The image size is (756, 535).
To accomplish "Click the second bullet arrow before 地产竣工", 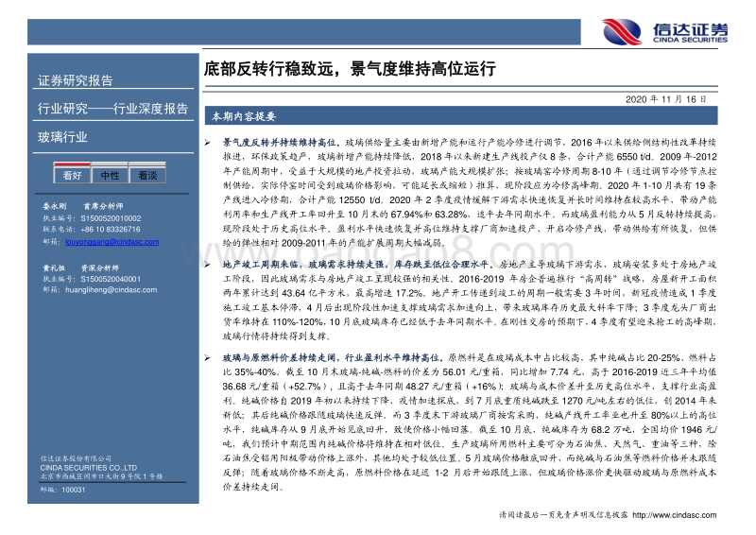I will [207, 265].
